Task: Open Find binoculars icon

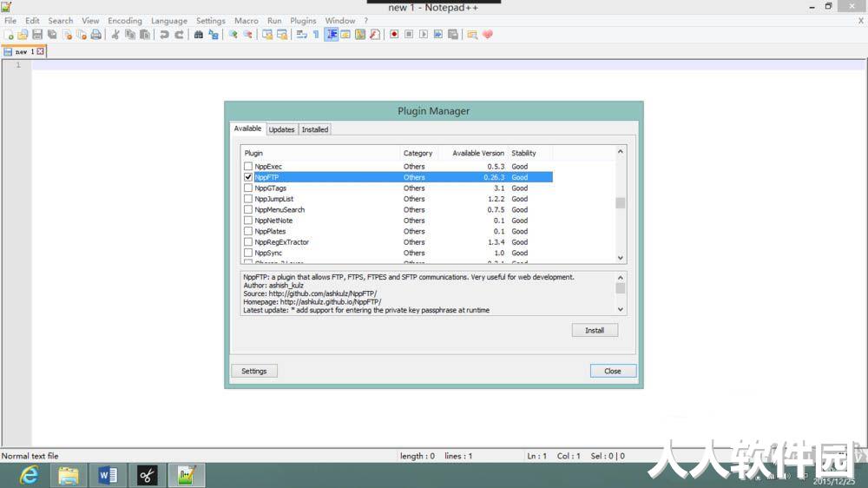Action: 198,35
